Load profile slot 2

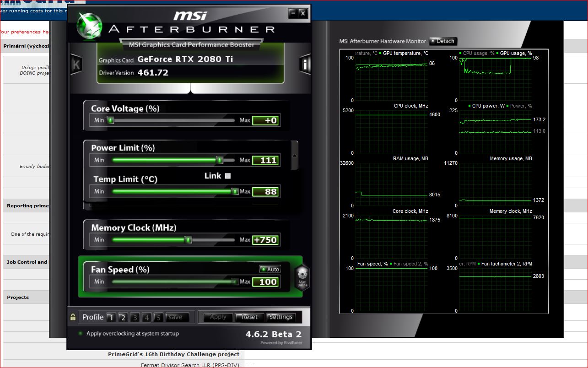[x=123, y=317]
